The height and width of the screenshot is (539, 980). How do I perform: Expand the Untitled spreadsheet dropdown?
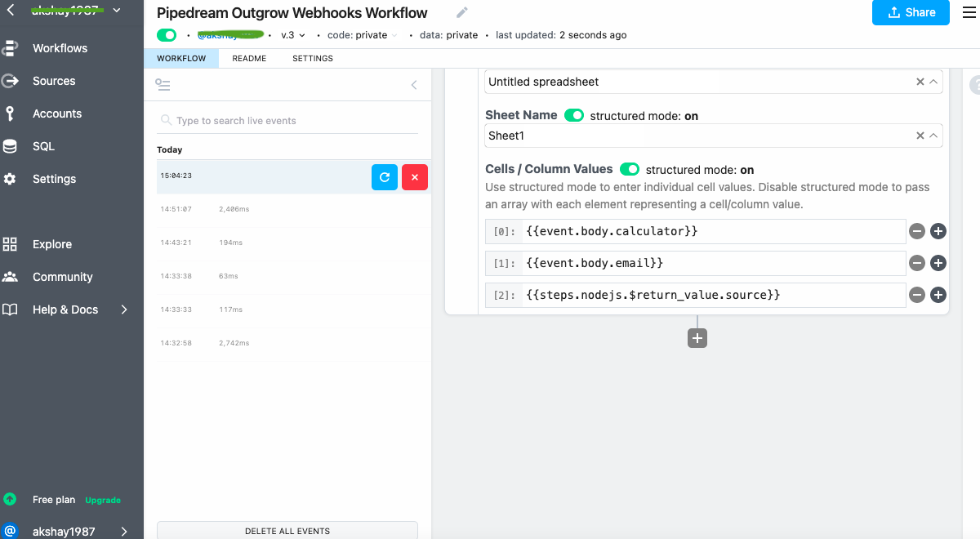coord(933,82)
